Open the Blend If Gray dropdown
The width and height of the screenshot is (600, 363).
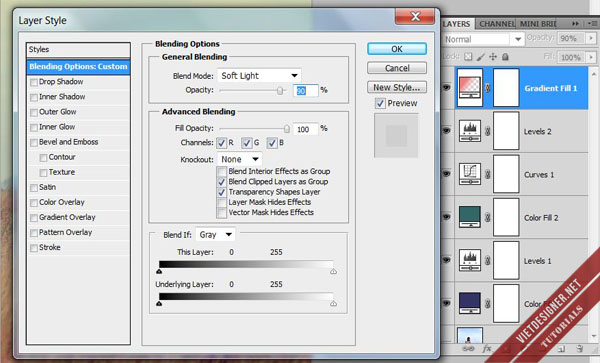215,235
